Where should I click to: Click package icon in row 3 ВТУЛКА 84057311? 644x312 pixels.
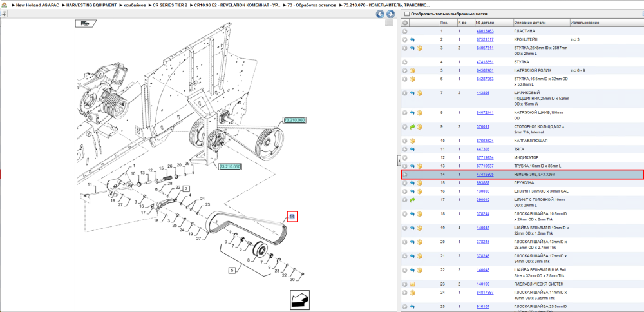click(x=420, y=48)
